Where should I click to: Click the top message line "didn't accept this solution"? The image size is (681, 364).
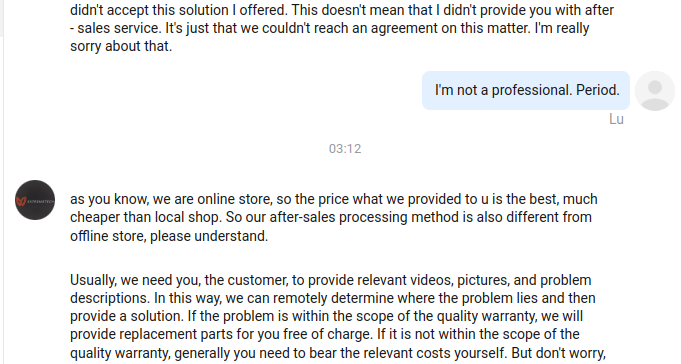pyautogui.click(x=342, y=10)
